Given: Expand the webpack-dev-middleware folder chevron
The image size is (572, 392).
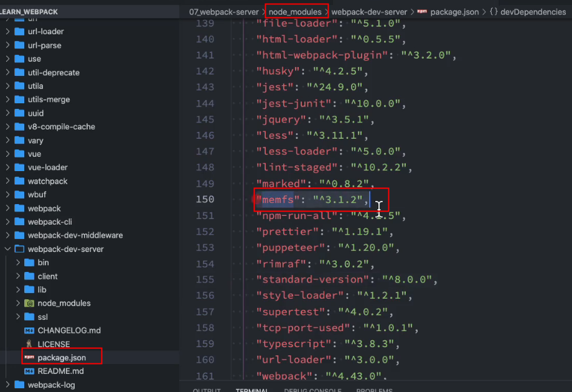Looking at the screenshot, I should coord(7,235).
